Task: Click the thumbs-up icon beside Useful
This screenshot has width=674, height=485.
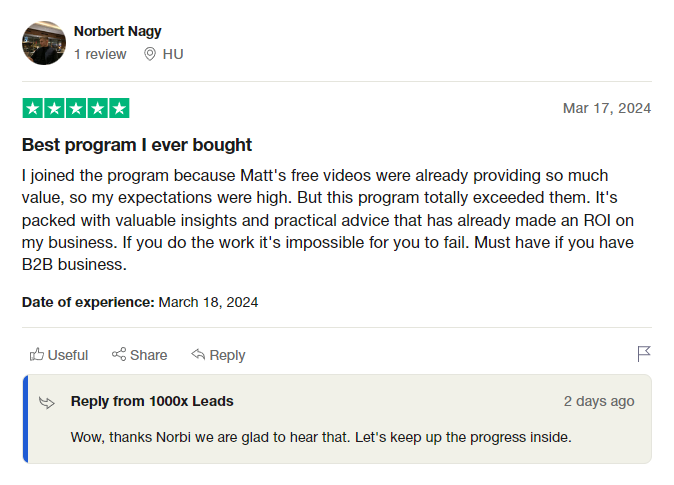Action: (x=37, y=354)
